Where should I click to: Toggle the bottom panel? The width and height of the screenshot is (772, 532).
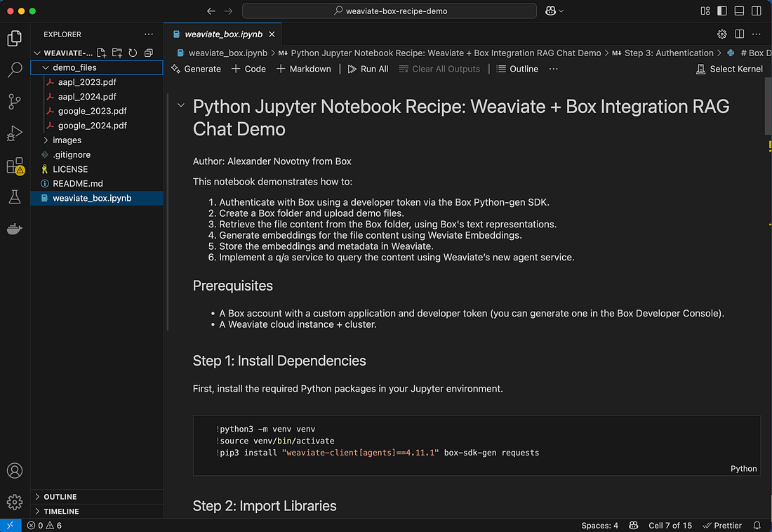[739, 11]
